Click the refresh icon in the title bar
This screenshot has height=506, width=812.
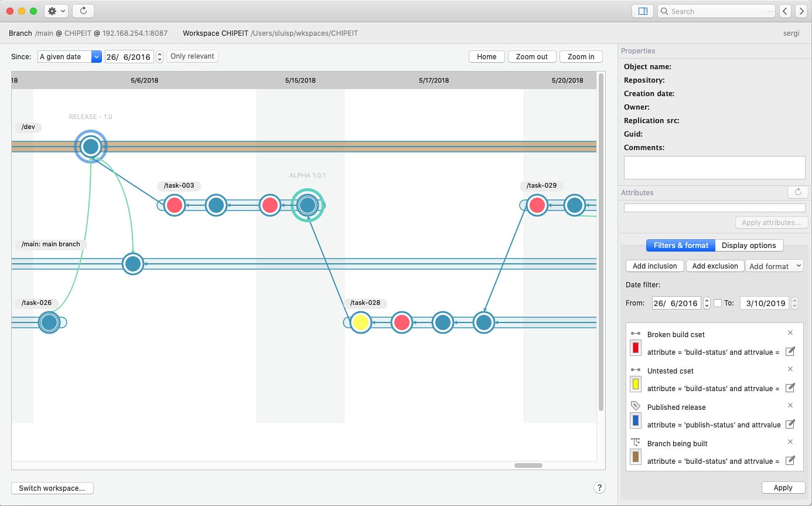tap(83, 11)
